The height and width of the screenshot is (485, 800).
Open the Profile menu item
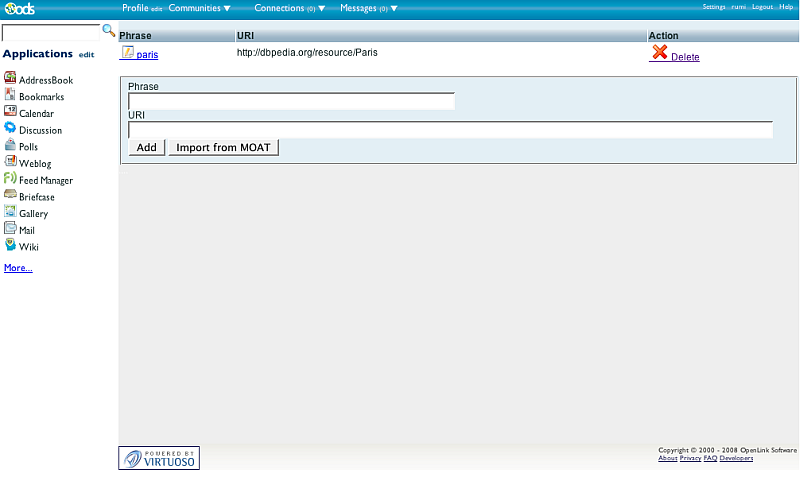pyautogui.click(x=135, y=8)
